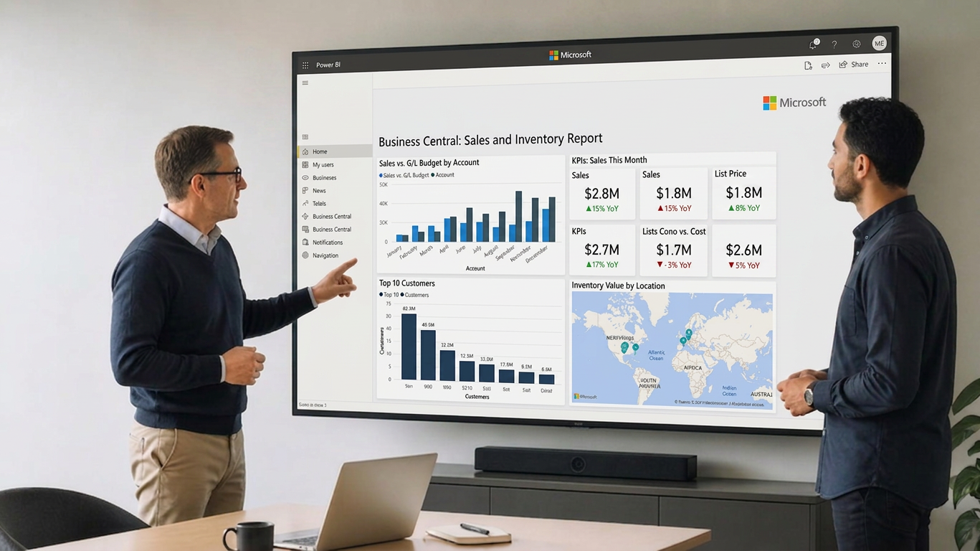Open the settings gear in the top bar

point(857,44)
